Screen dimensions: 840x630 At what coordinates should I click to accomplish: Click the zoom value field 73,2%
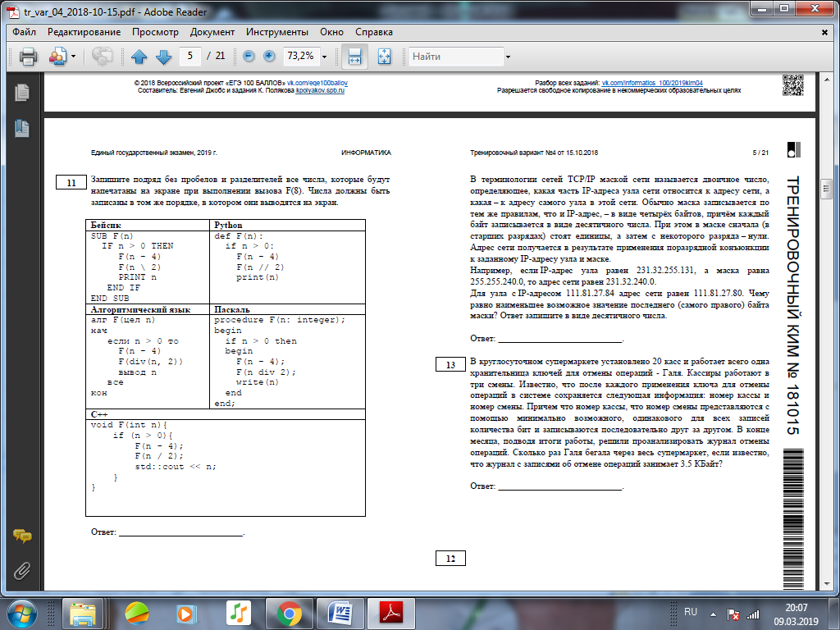[x=301, y=56]
